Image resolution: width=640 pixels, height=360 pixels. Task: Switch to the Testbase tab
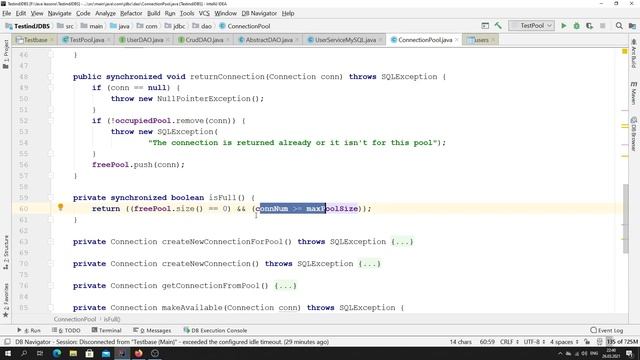click(36, 40)
